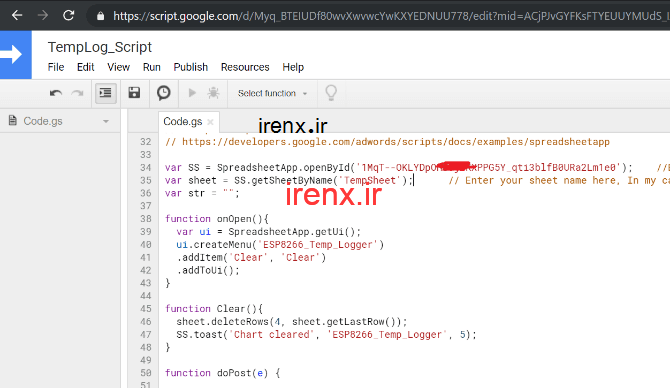Click function onOpen() definition

[x=217, y=219]
